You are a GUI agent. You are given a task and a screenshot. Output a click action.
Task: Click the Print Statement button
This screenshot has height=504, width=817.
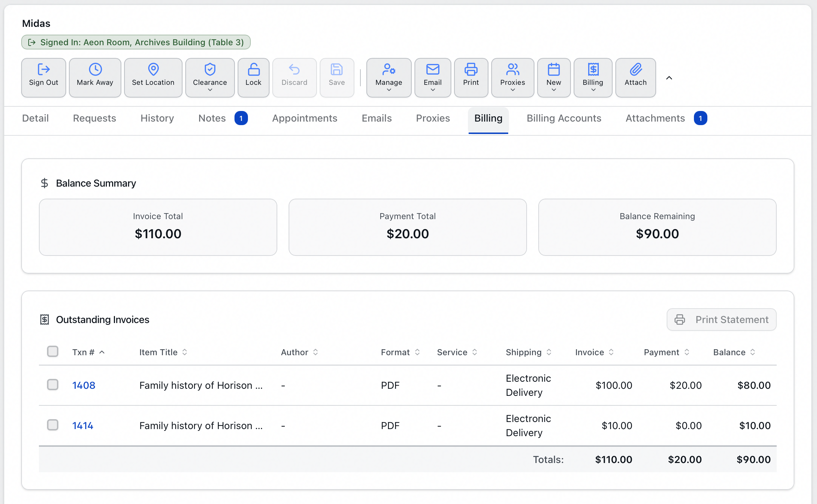[722, 320]
